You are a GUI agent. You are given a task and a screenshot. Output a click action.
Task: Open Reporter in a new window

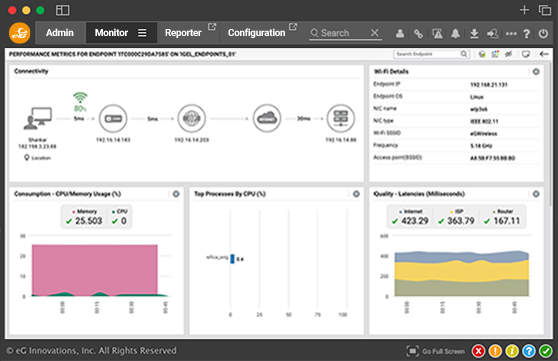click(212, 27)
